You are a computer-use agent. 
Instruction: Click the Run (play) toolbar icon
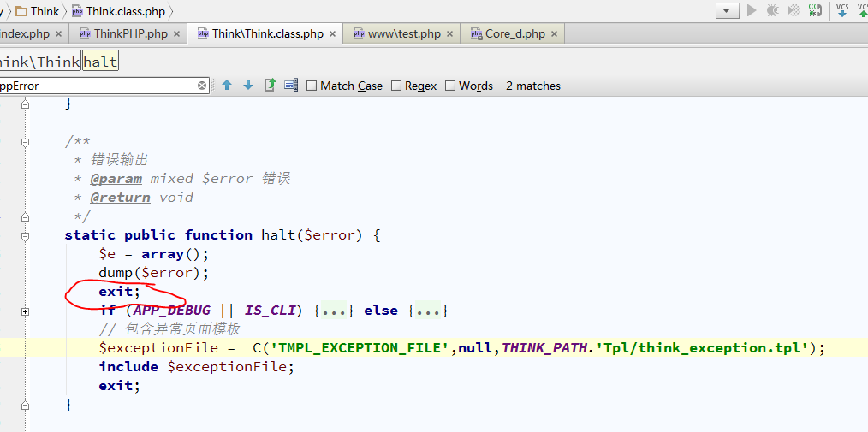752,10
